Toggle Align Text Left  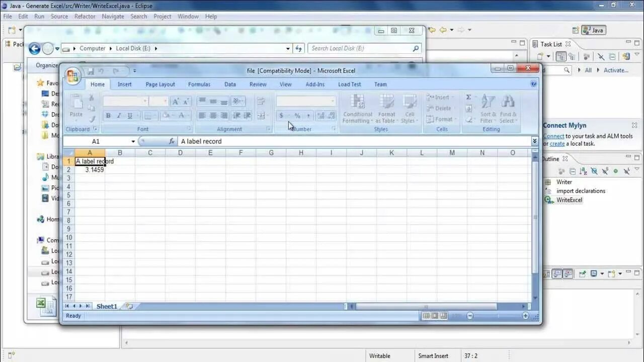(x=202, y=116)
